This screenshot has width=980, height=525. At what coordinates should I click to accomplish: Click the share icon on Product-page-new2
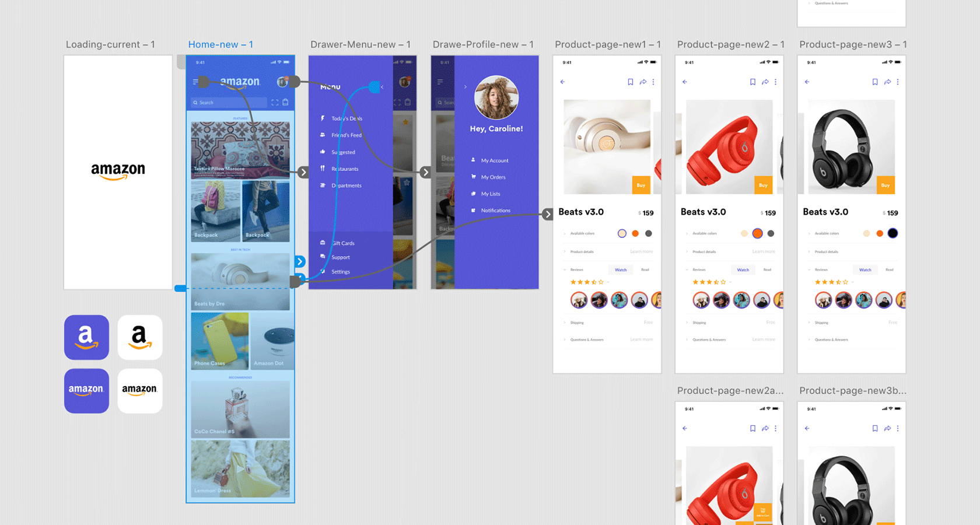point(765,82)
